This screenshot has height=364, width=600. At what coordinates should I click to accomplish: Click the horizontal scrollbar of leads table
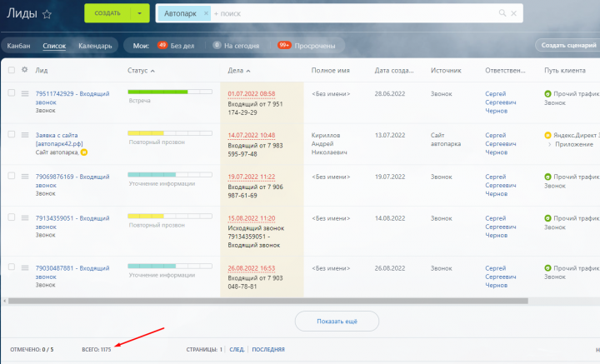click(x=267, y=301)
